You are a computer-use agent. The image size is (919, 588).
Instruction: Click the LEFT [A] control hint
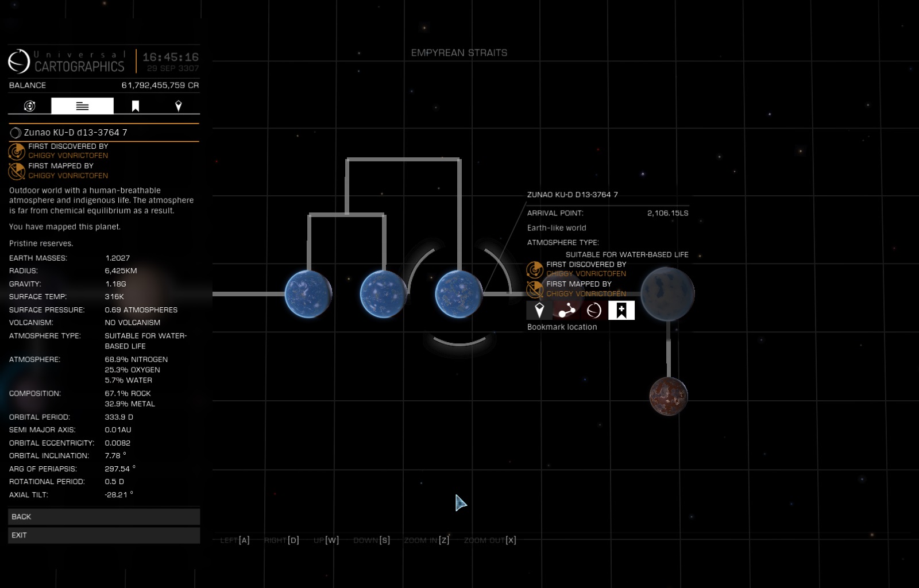pyautogui.click(x=235, y=540)
